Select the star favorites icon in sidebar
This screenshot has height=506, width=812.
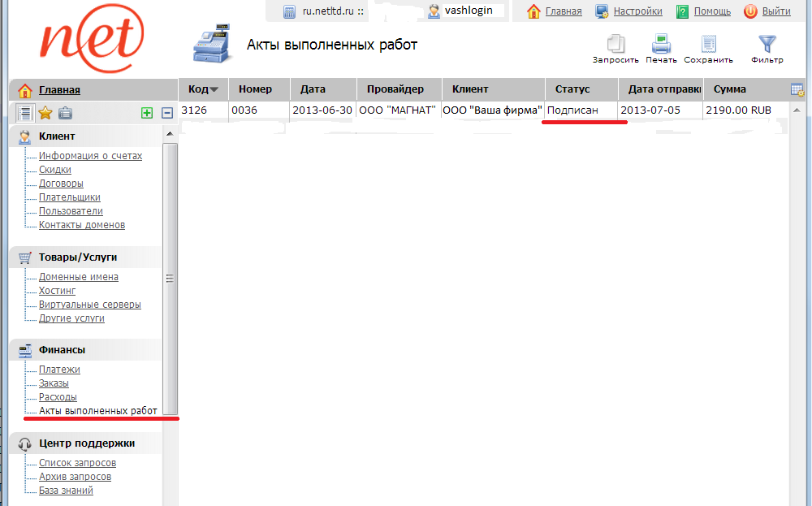click(x=45, y=113)
